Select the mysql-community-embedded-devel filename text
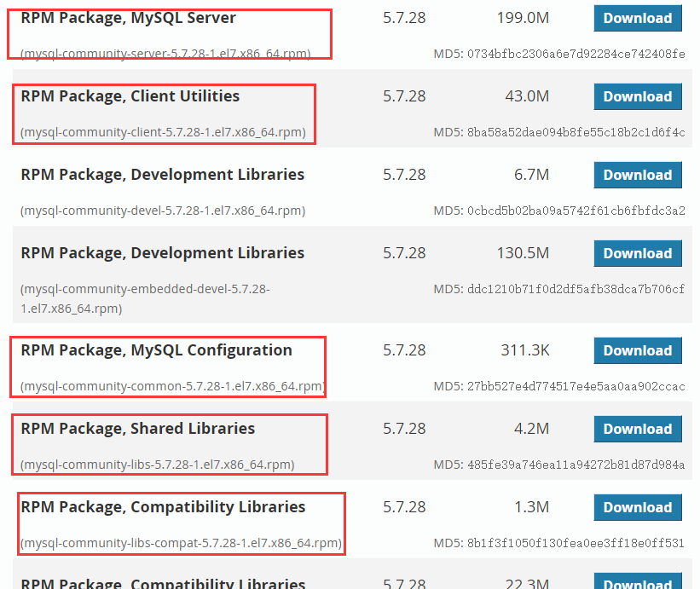700x589 pixels. coord(145,298)
